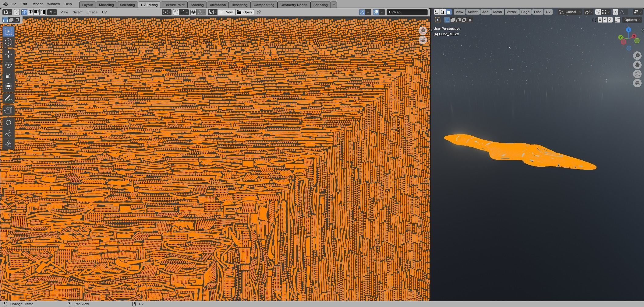Click the UVMap name field
This screenshot has height=307, width=644.
407,12
